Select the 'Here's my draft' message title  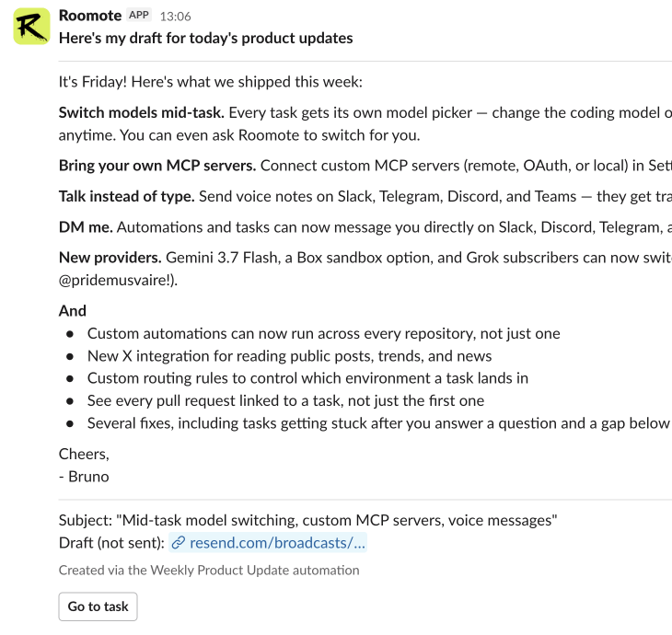tap(205, 38)
